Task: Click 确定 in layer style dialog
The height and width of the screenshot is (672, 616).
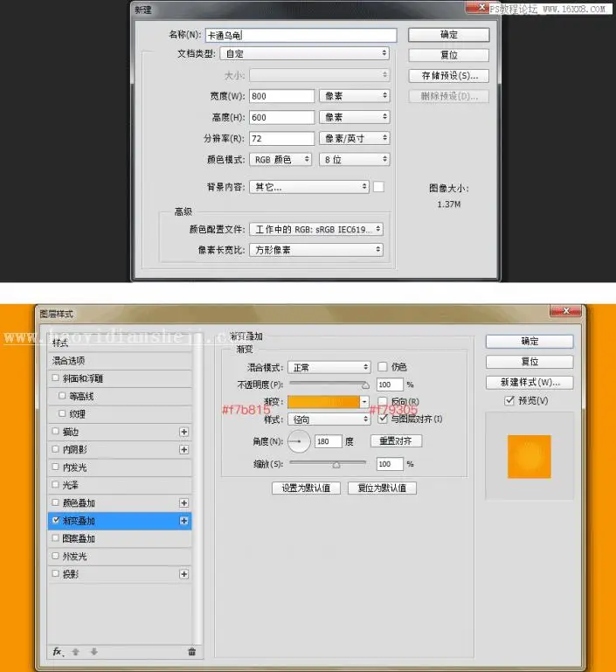Action: pos(529,341)
